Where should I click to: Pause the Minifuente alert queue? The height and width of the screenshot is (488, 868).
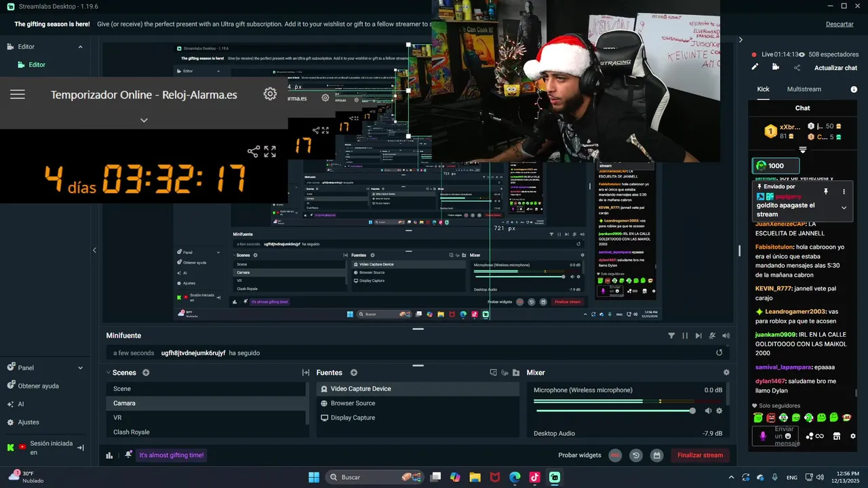click(685, 335)
